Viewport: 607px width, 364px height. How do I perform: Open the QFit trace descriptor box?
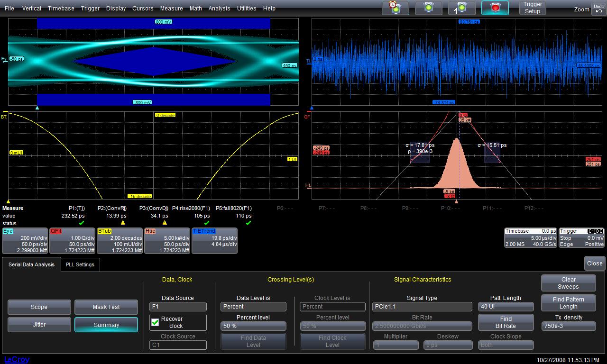tap(72, 241)
